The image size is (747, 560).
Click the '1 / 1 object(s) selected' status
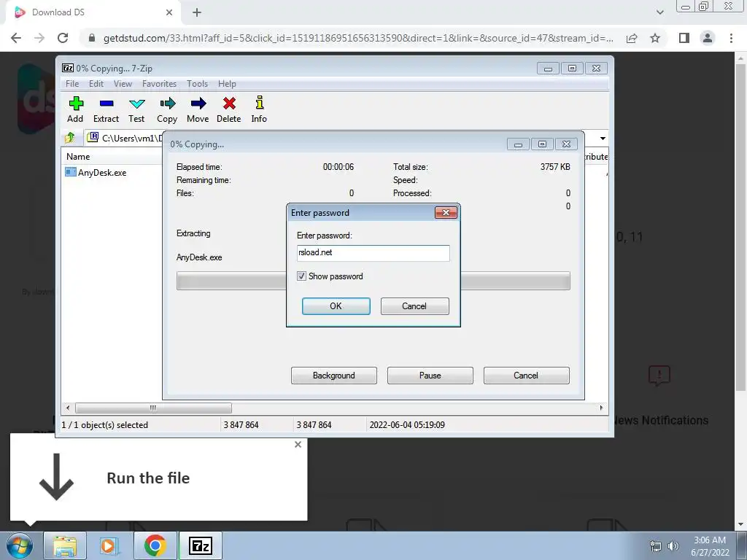pyautogui.click(x=105, y=425)
